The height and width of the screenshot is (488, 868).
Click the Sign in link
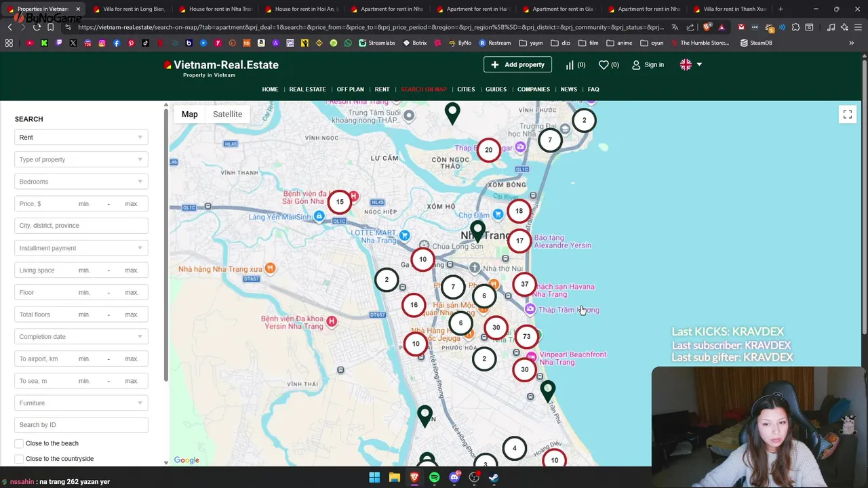coord(648,65)
